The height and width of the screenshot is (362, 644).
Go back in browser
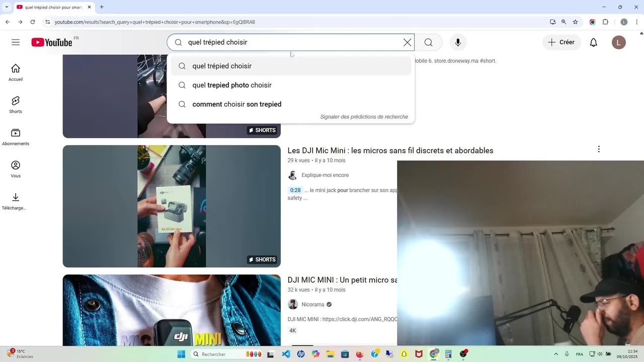(8, 22)
